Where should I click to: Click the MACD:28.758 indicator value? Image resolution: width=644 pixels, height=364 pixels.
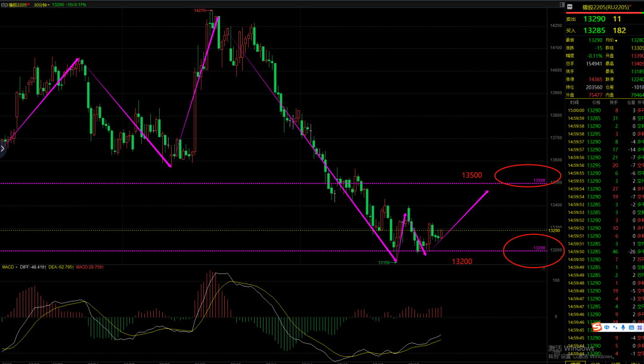pyautogui.click(x=89, y=267)
